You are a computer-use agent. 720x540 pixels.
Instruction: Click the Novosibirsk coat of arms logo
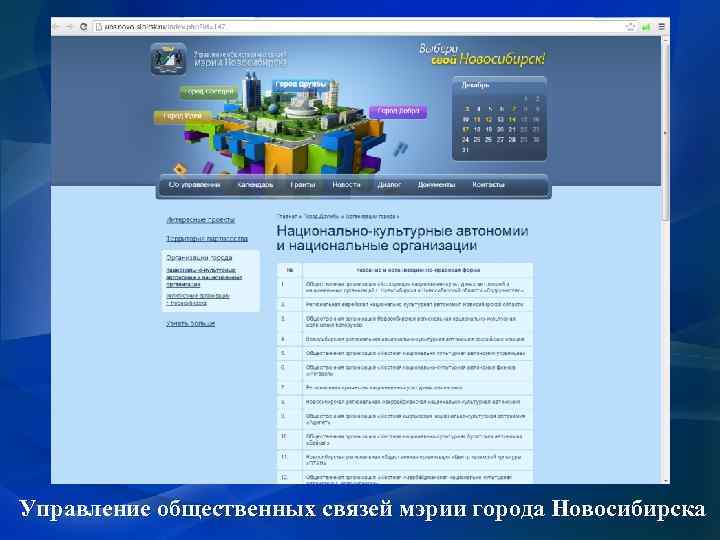point(169,58)
